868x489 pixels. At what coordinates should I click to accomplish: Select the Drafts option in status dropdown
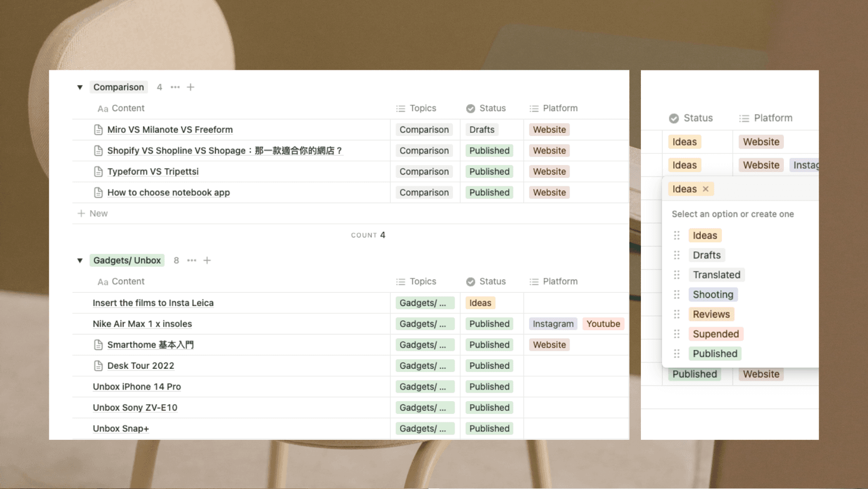coord(707,255)
